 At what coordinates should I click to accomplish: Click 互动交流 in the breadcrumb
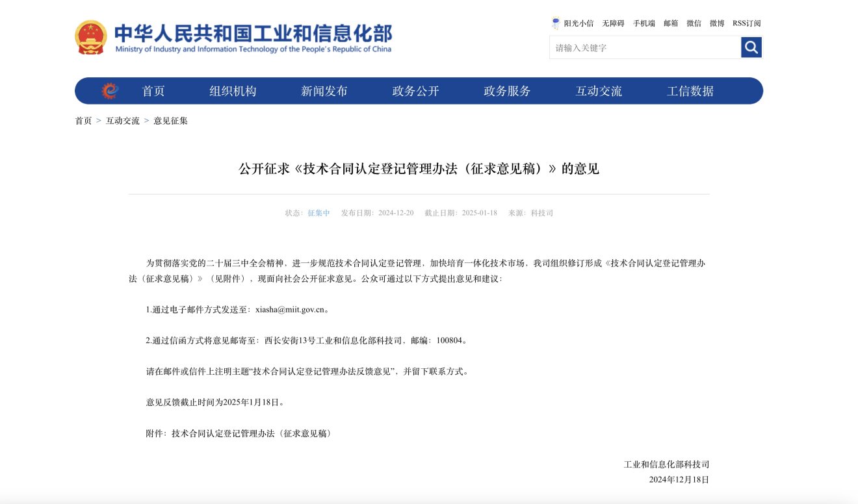[x=123, y=121]
